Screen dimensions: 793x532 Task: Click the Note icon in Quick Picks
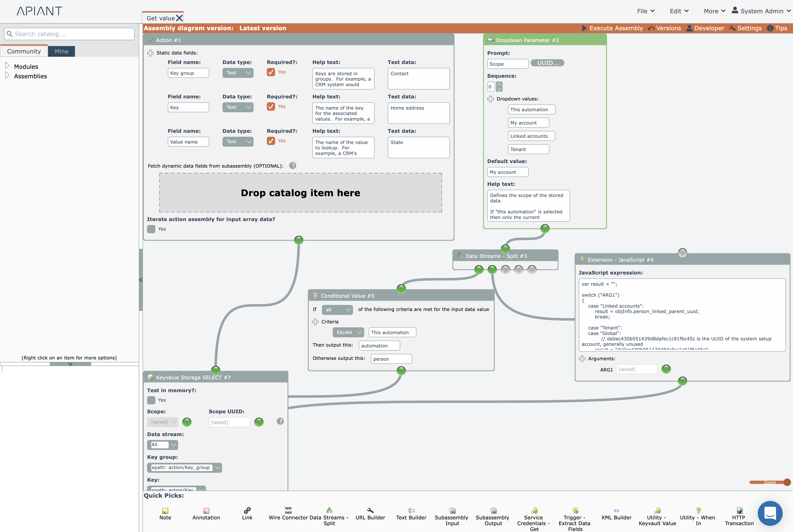point(165,510)
